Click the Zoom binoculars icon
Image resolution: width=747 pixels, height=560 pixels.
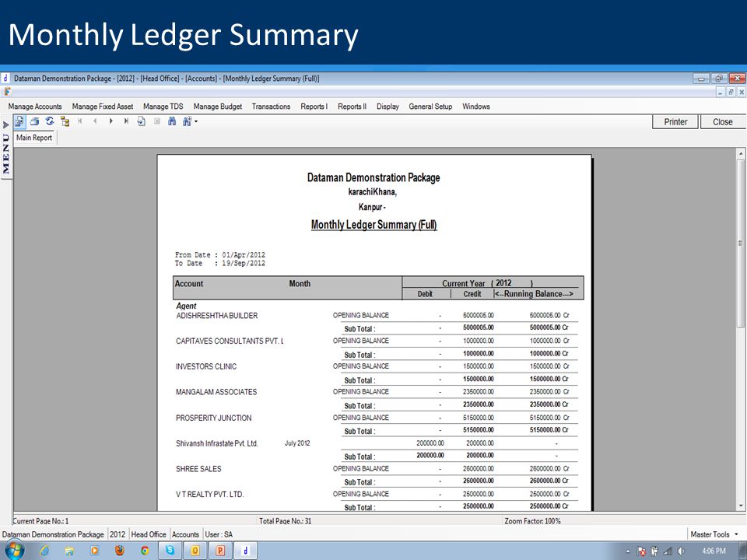(x=187, y=121)
